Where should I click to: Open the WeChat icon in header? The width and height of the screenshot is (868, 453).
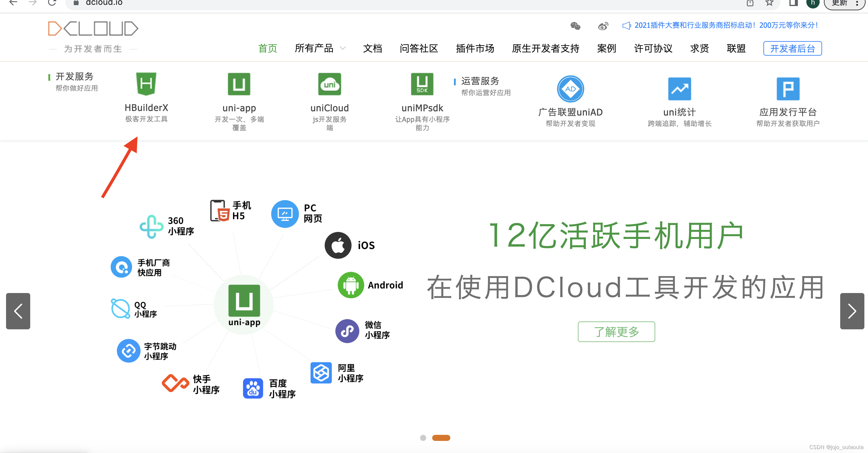click(575, 26)
